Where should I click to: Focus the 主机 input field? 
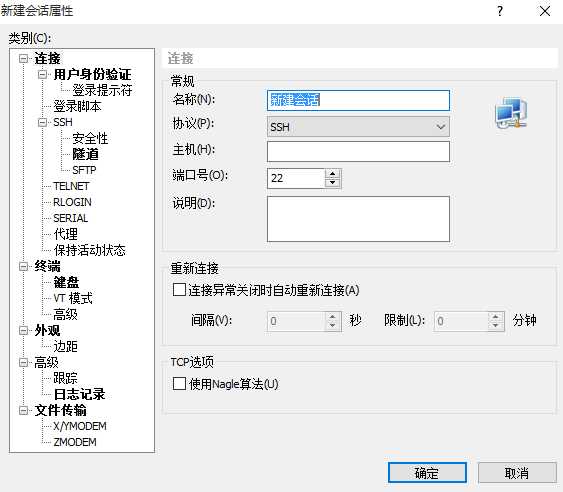358,152
